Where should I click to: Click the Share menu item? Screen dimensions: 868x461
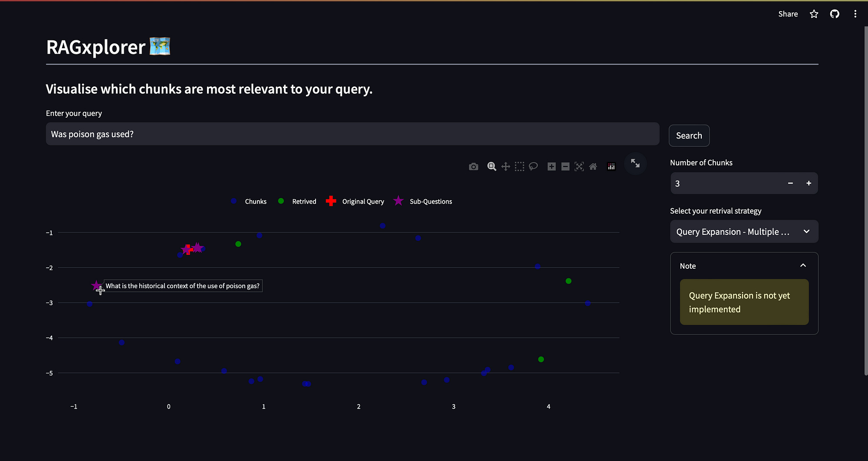(788, 14)
